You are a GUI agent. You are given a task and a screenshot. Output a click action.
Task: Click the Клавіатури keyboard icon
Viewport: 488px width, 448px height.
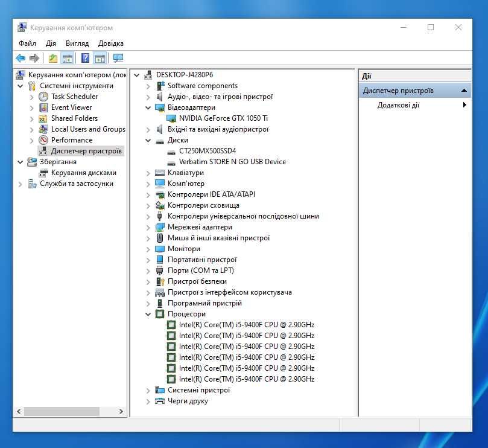[x=160, y=173]
